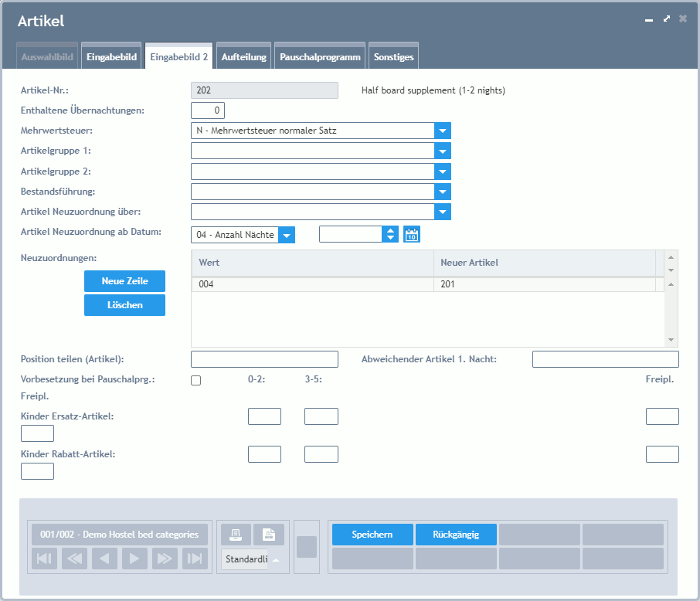
Task: Click 'Half board supplement (1-2 nights)' text
Action: 433,90
